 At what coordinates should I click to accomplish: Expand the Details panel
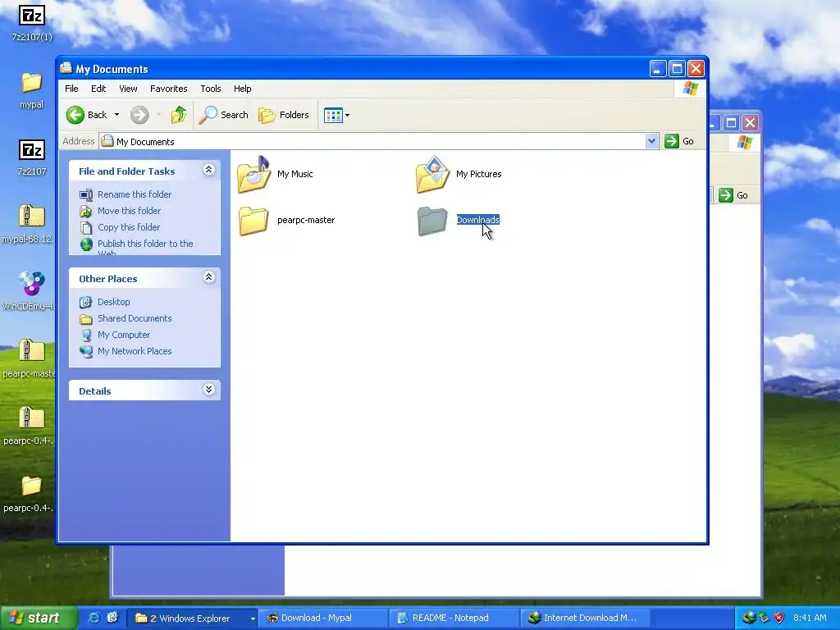coord(209,390)
